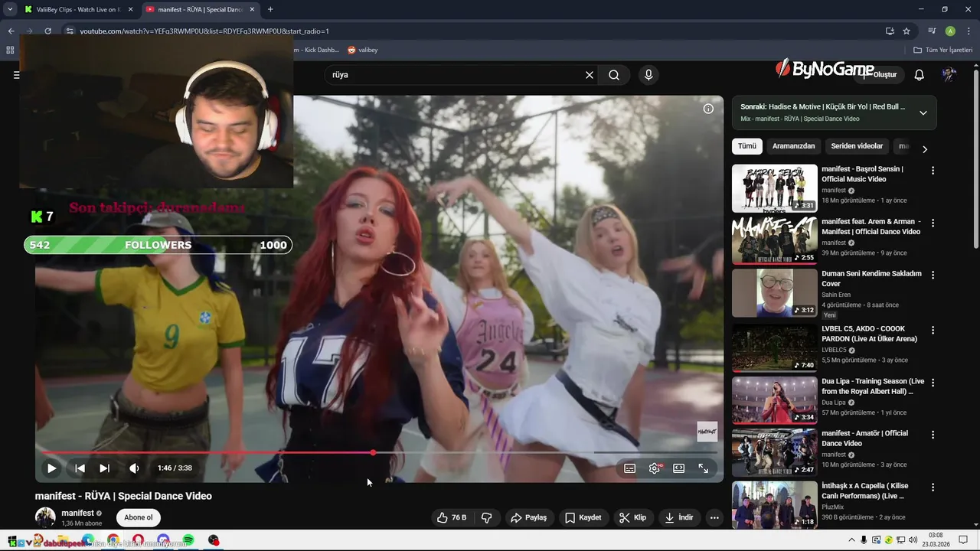Open the media control icon in Chrome toolbar
Screen dimensions: 980x551
point(932,31)
